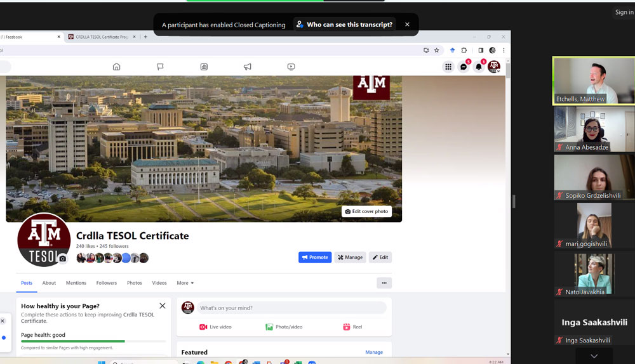Click the Edit cover photo button

366,211
